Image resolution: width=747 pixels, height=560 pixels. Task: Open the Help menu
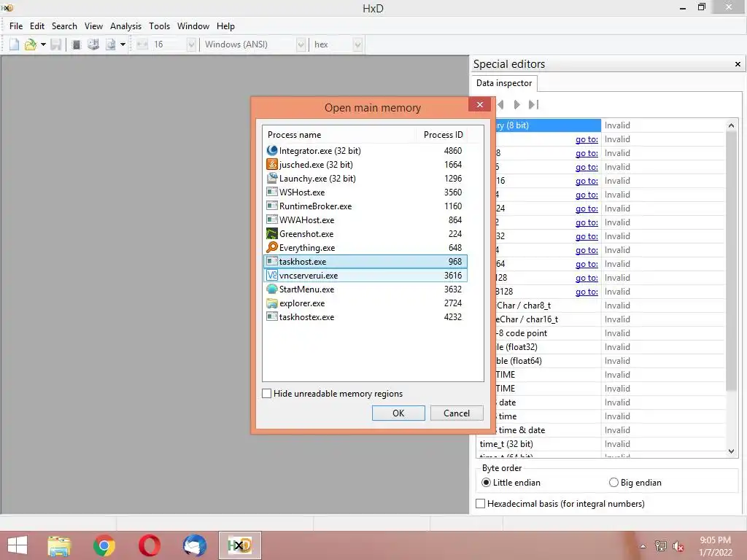click(225, 26)
